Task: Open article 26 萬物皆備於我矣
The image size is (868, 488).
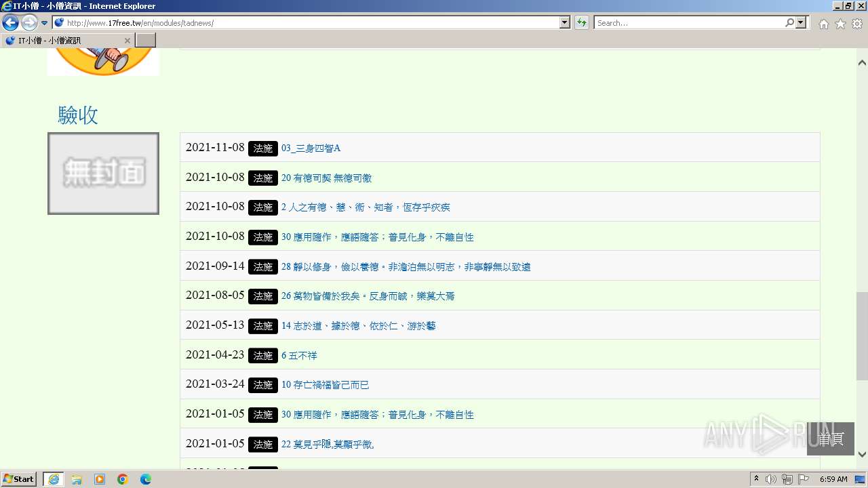Action: pyautogui.click(x=368, y=296)
